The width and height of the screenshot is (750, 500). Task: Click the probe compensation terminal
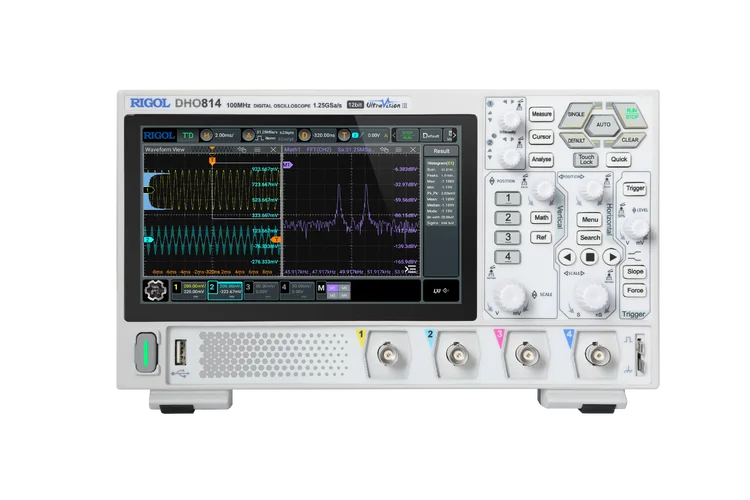(x=640, y=354)
